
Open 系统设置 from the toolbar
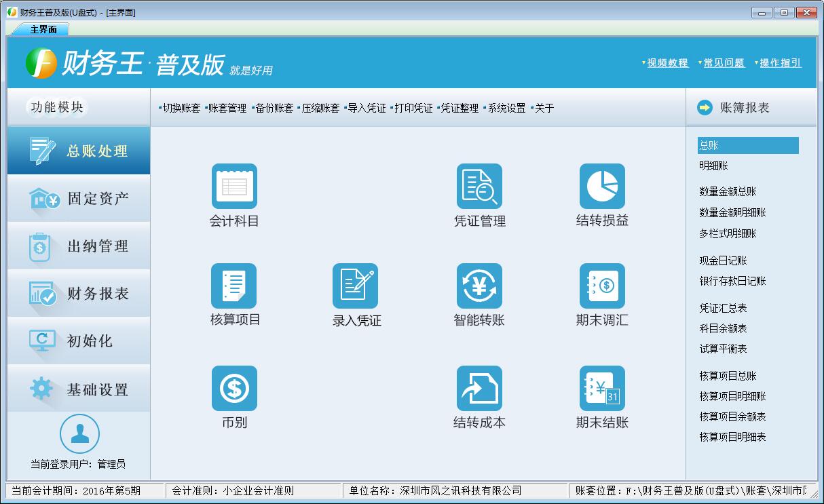pyautogui.click(x=506, y=108)
